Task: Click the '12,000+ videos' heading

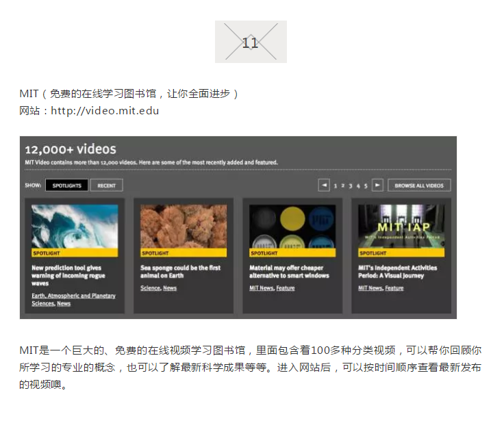Action: [x=71, y=149]
